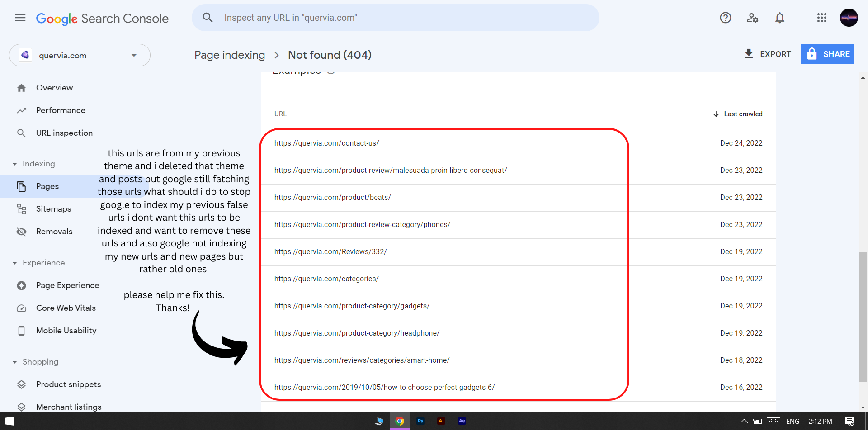Image resolution: width=868 pixels, height=431 pixels.
Task: Open the Windows action center icon
Action: (x=849, y=421)
